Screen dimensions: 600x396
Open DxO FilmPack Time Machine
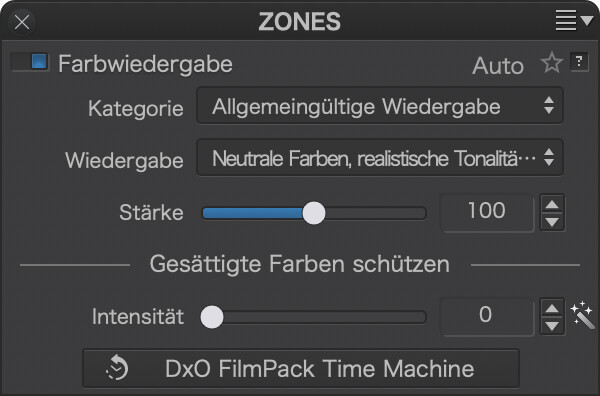point(301,368)
